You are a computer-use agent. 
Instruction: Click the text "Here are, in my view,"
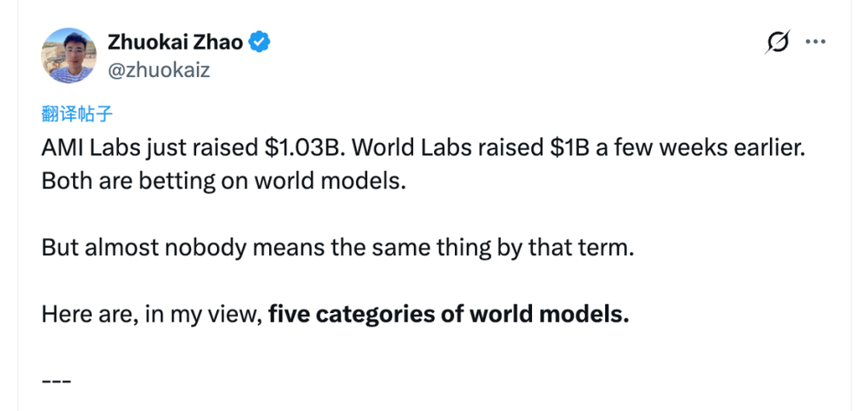coord(152,314)
